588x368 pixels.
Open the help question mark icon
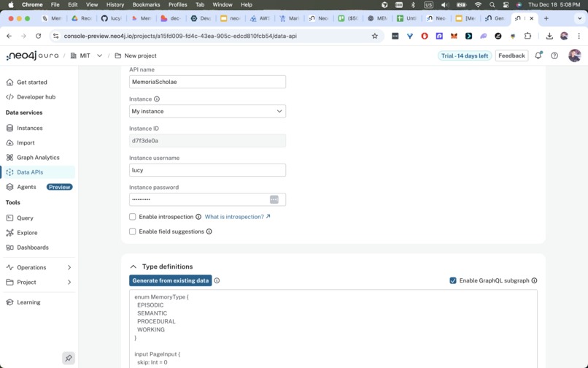pyautogui.click(x=554, y=55)
